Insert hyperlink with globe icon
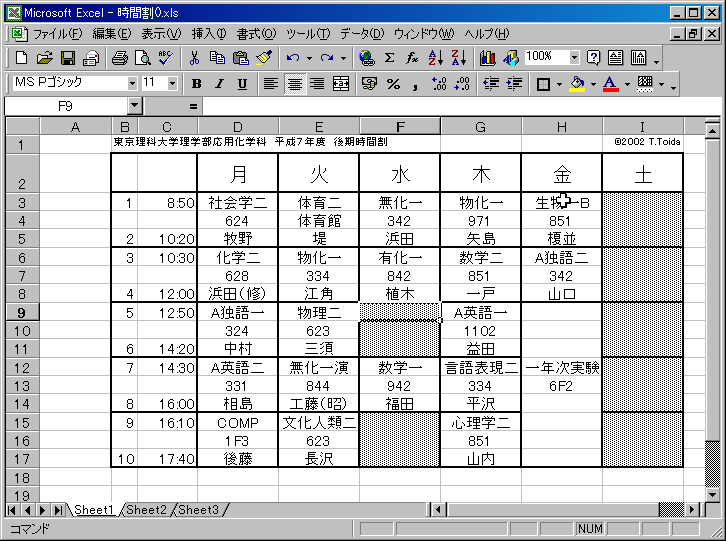This screenshot has height=541, width=726. pos(367,58)
